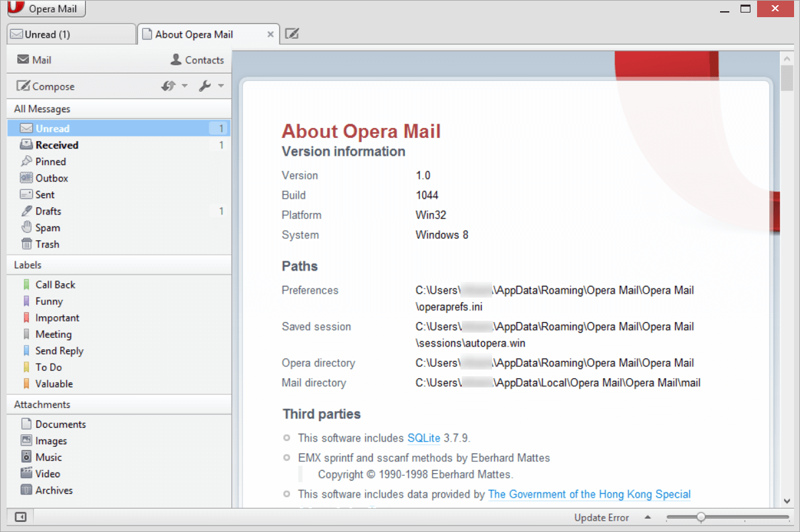Close the About Opera Mail tab
The height and width of the screenshot is (532, 800).
[x=270, y=34]
